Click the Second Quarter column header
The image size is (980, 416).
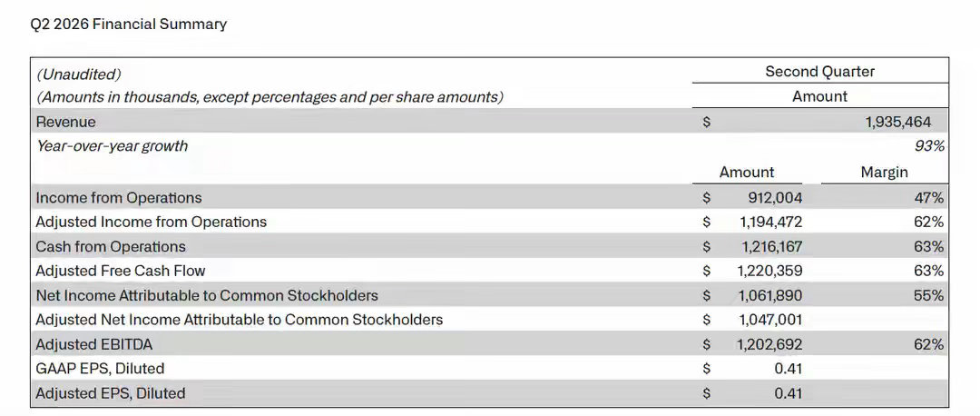coord(820,72)
